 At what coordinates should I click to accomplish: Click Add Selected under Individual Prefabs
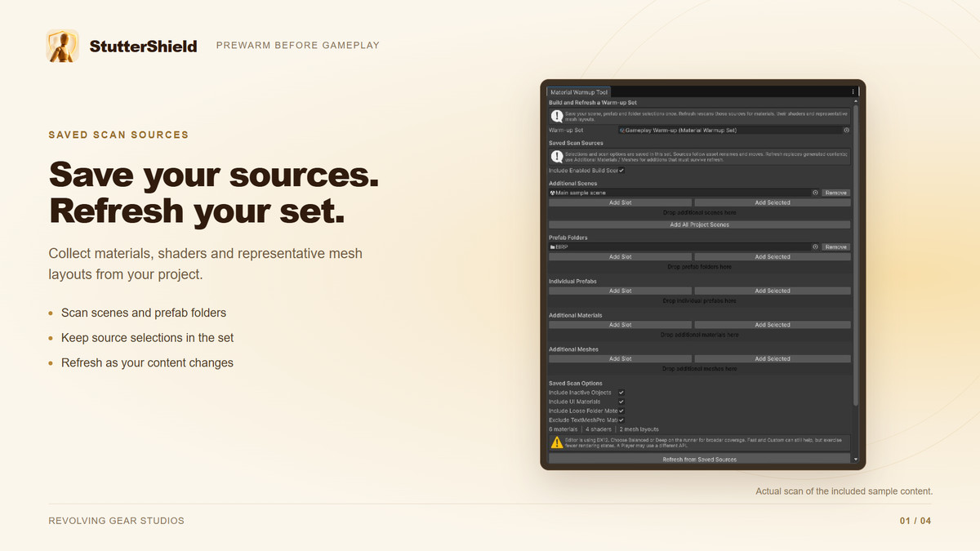pos(772,291)
